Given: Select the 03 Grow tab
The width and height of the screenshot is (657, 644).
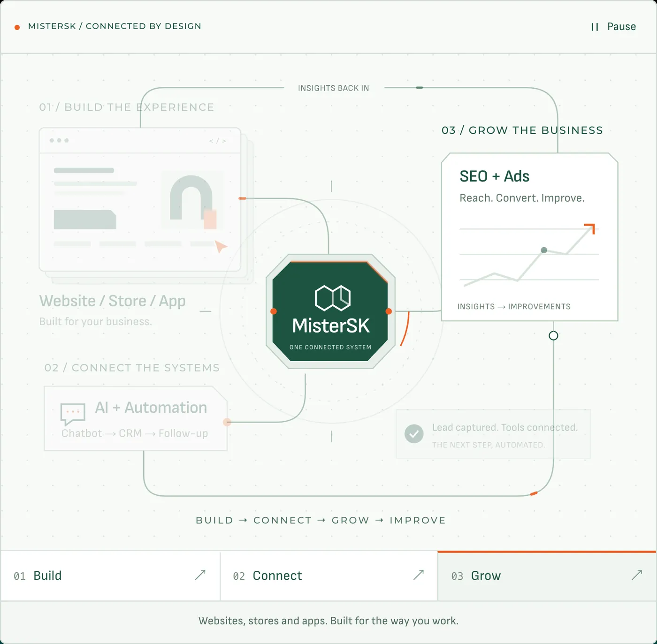Looking at the screenshot, I should 547,576.
